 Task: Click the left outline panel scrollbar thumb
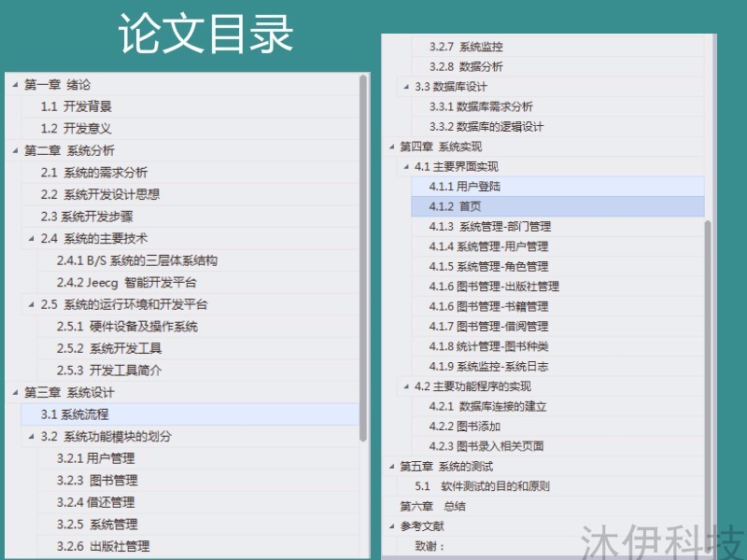pyautogui.click(x=363, y=258)
